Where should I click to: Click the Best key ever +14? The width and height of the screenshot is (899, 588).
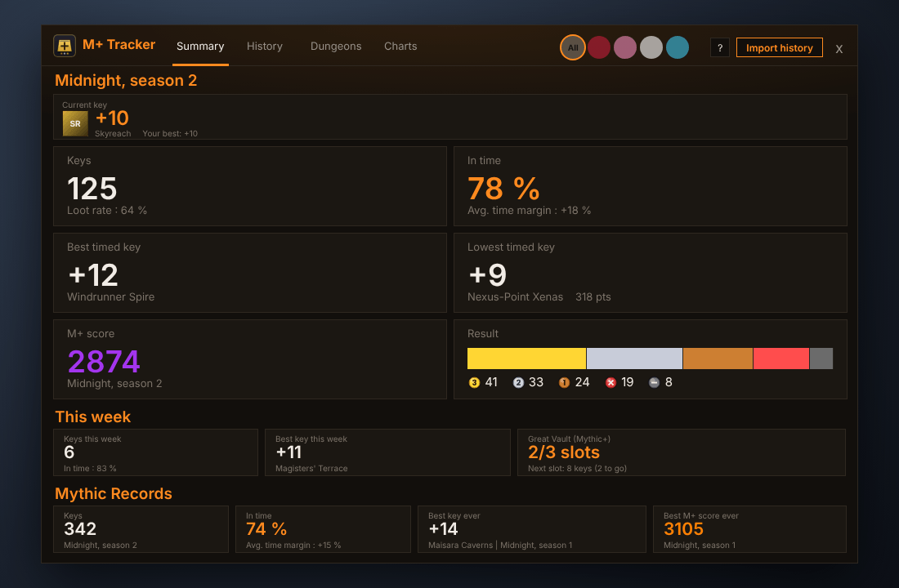443,529
